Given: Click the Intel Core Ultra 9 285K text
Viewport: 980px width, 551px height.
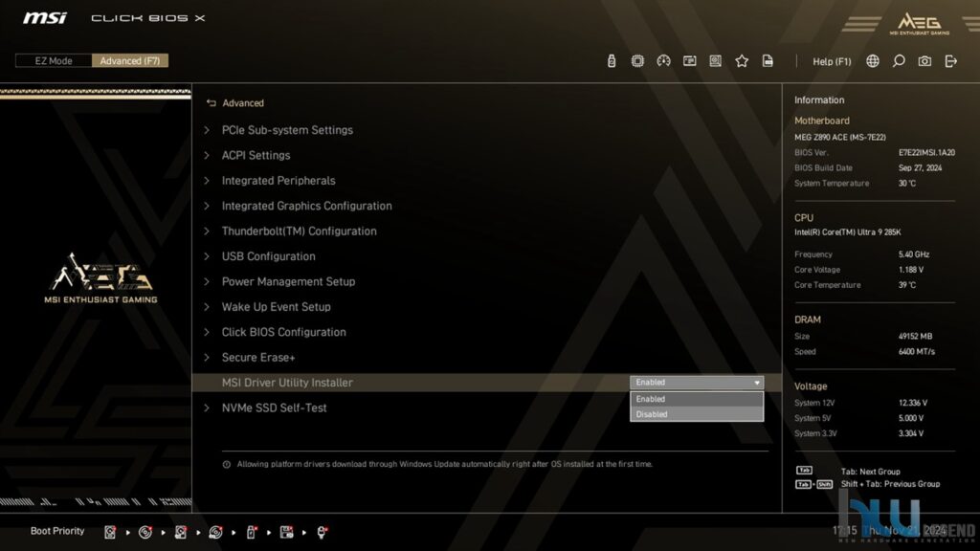Looking at the screenshot, I should point(848,232).
